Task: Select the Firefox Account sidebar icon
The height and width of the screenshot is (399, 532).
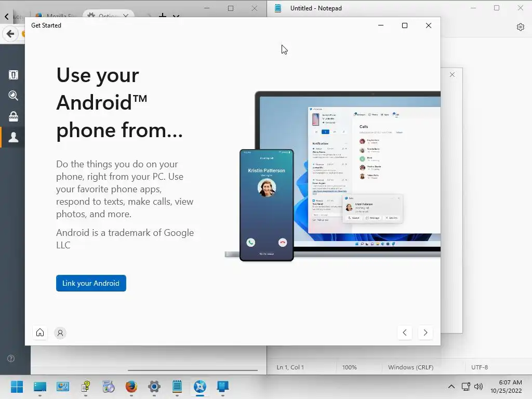Action: click(13, 137)
